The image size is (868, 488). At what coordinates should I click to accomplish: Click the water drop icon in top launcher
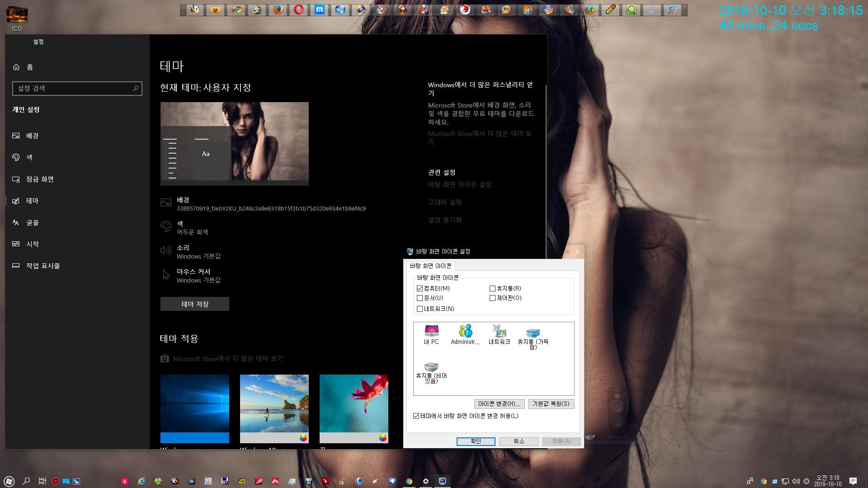[652, 10]
